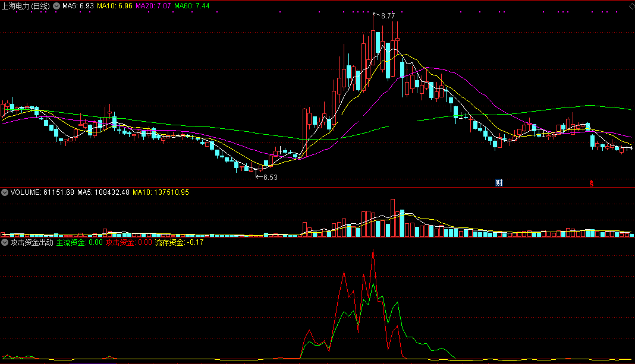Click the MA10: 6.96 label in main chart
Viewport: 635px width, 364px height.
click(x=115, y=6)
